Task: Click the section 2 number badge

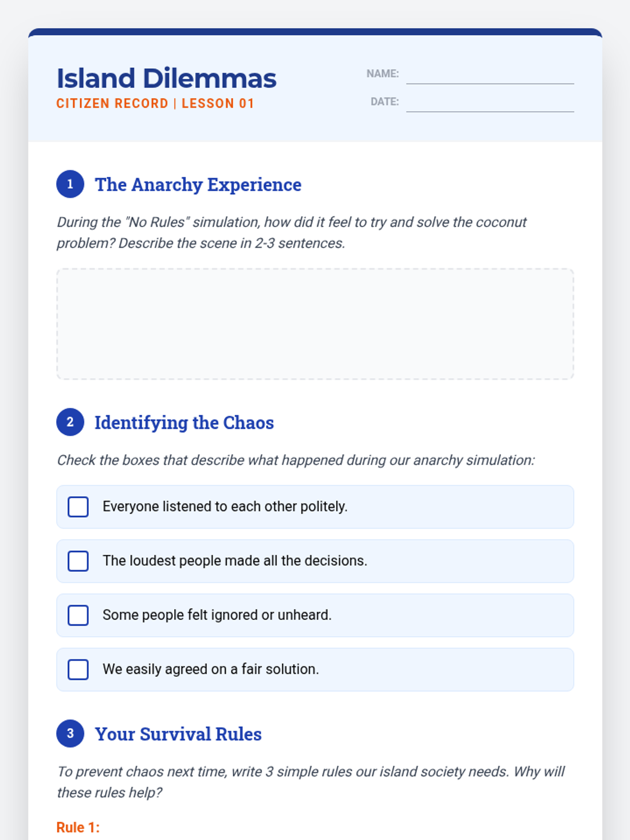Action: pos(70,422)
